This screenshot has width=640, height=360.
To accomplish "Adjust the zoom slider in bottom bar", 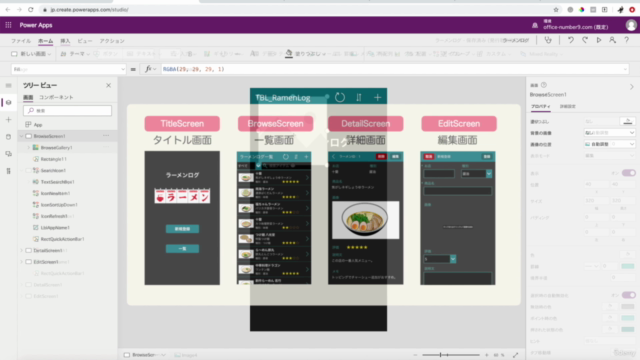I will (x=451, y=355).
